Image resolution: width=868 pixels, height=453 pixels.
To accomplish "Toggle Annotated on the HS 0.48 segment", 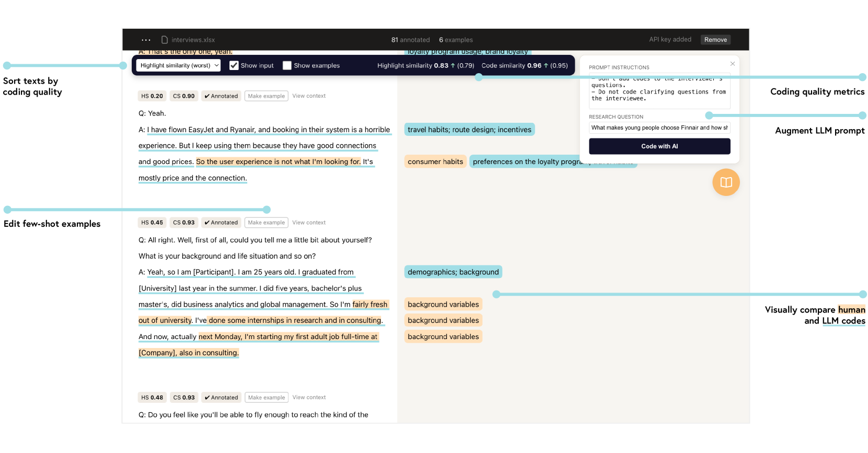I will [x=221, y=398].
